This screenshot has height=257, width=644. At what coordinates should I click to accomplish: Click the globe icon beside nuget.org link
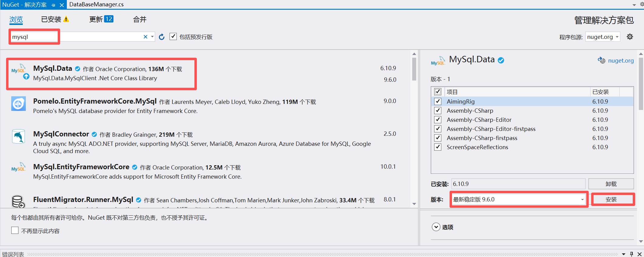point(601,60)
